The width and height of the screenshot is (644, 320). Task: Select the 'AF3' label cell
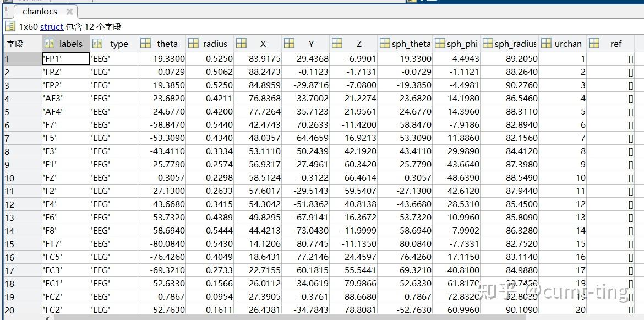pos(66,99)
